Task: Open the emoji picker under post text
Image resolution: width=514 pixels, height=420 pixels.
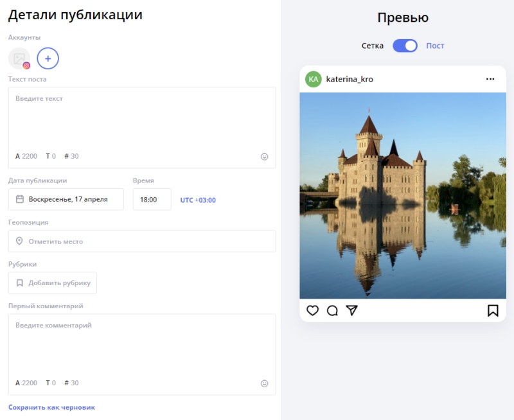Action: tap(264, 156)
